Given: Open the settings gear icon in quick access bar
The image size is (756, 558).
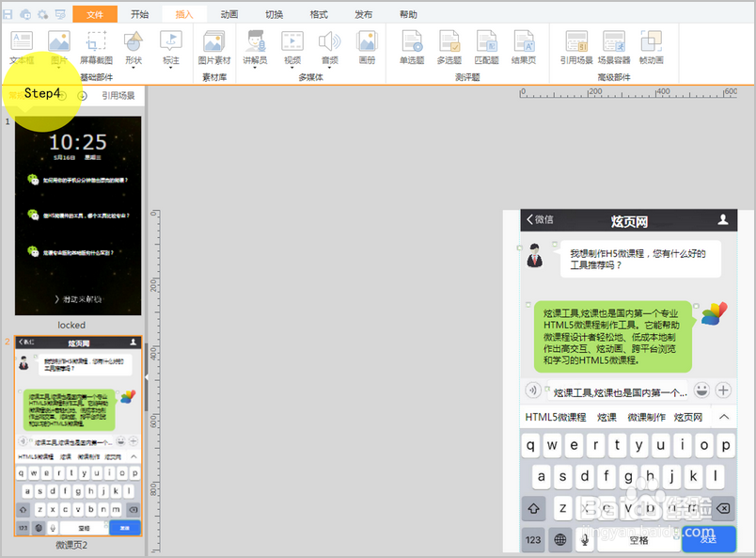Looking at the screenshot, I should click(43, 14).
